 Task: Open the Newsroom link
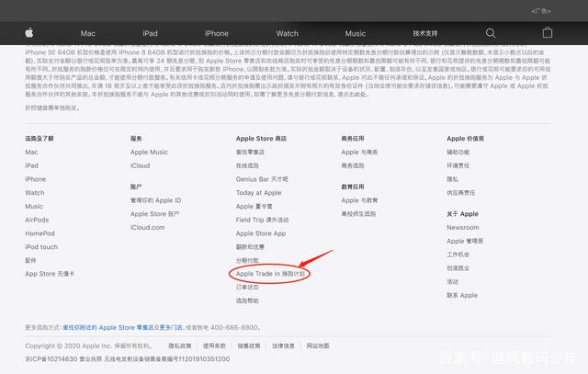pos(463,227)
